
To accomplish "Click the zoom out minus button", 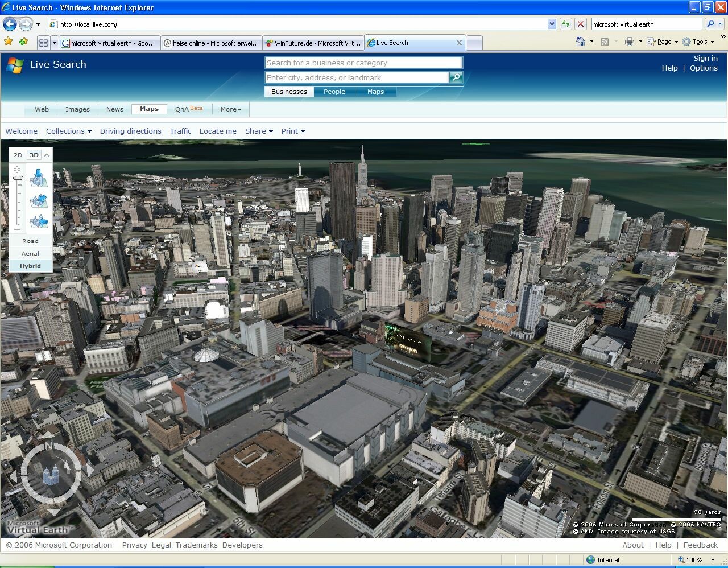I will point(17,229).
